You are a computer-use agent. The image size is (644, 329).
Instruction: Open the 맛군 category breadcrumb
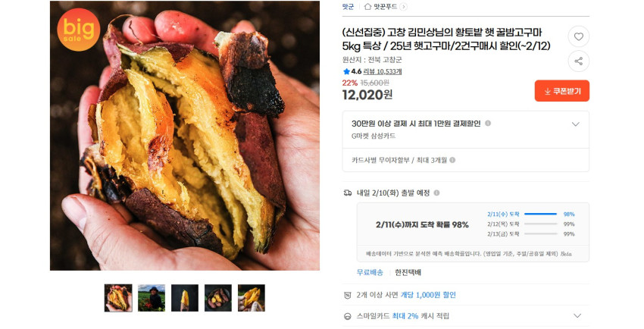click(x=348, y=7)
